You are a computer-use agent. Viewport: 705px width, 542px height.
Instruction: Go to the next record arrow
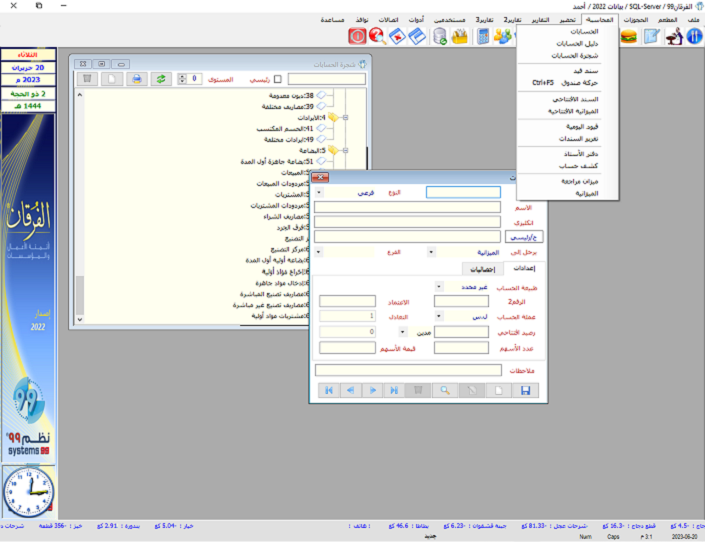pos(372,391)
